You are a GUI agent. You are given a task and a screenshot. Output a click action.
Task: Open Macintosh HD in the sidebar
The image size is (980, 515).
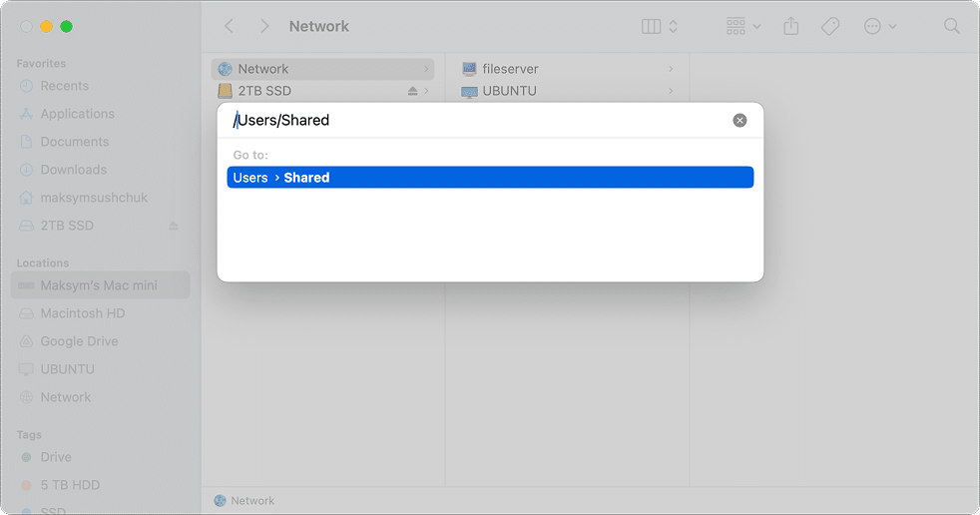click(83, 313)
